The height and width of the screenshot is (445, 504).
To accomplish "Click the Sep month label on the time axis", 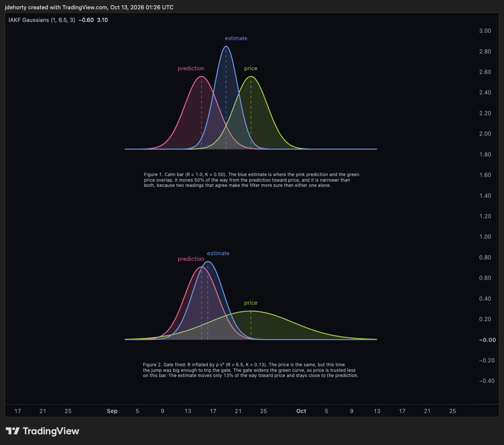I will coord(112,411).
